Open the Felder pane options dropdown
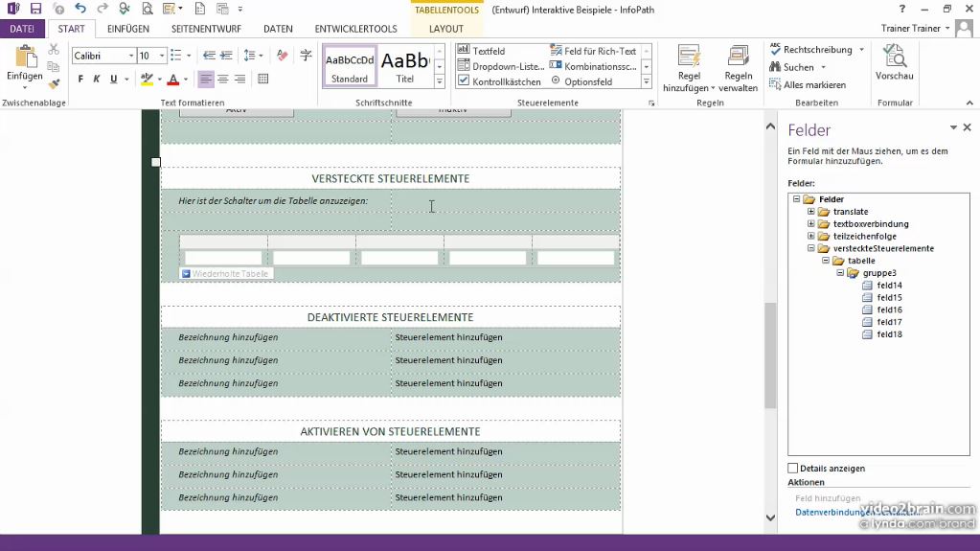This screenshot has width=980, height=551. click(953, 127)
